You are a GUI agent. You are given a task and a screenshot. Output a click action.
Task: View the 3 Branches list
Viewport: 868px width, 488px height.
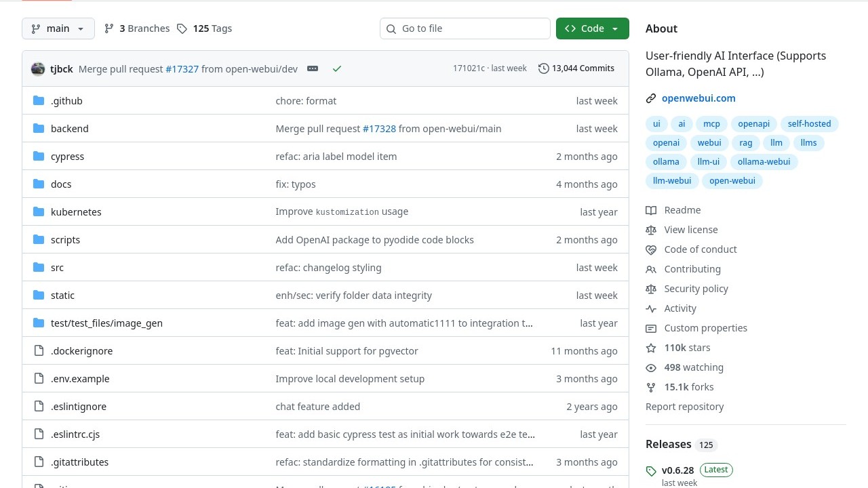click(137, 28)
